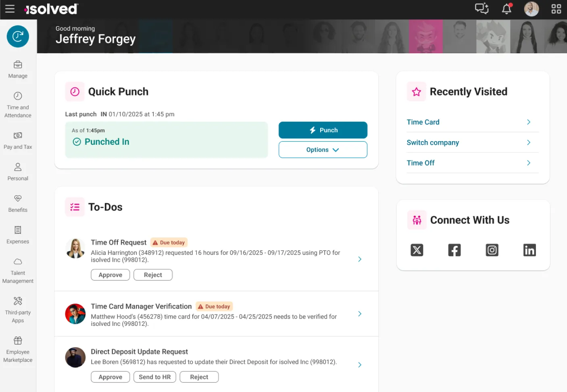Expand the Direct Deposit Update Request chevron

point(360,365)
